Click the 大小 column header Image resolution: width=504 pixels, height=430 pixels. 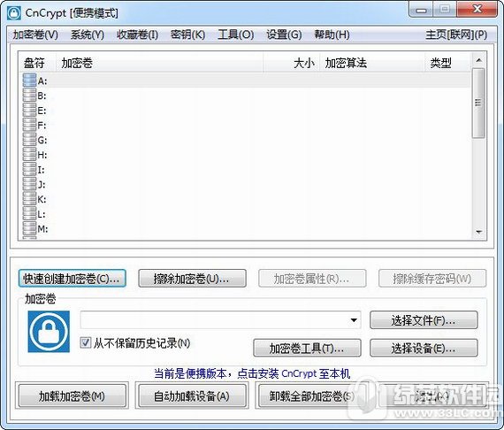tap(292, 63)
